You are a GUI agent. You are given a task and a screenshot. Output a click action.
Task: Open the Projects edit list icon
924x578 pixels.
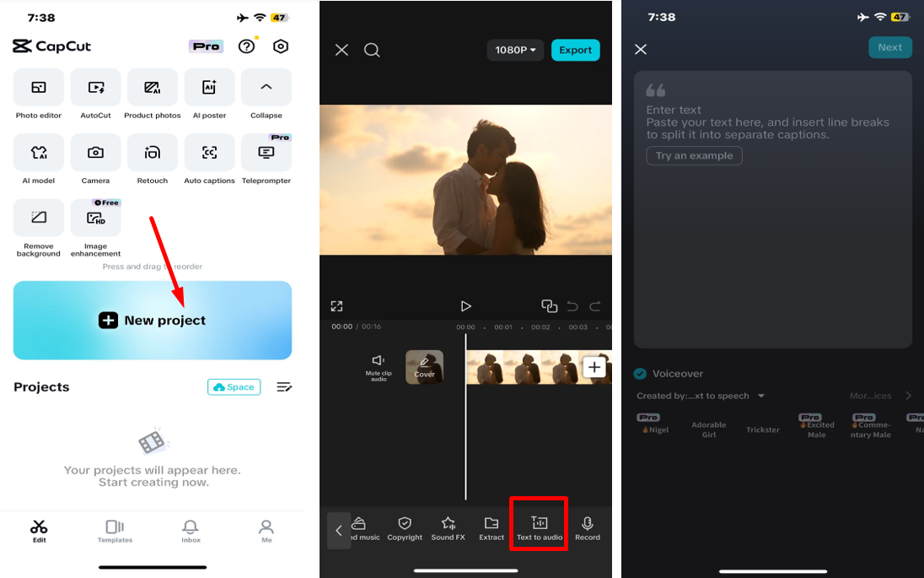point(284,387)
